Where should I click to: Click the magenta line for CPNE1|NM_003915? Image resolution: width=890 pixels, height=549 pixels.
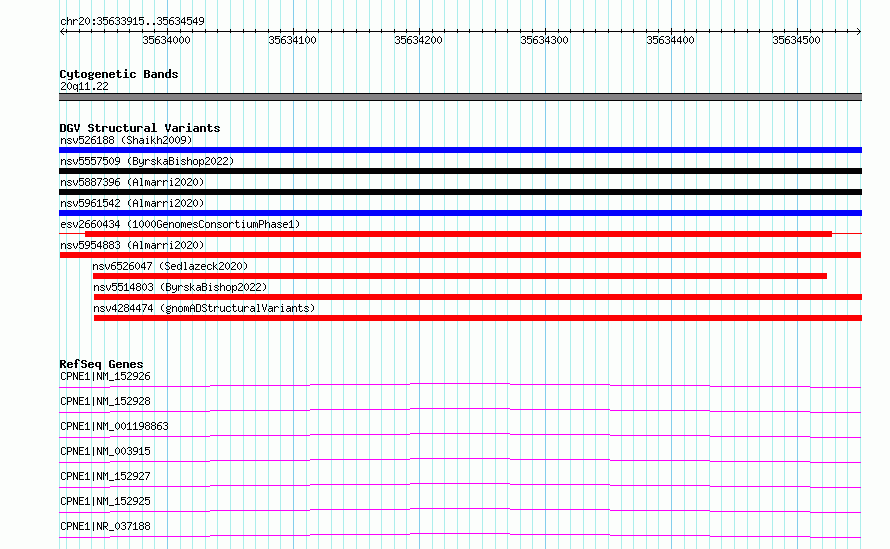tap(460, 460)
